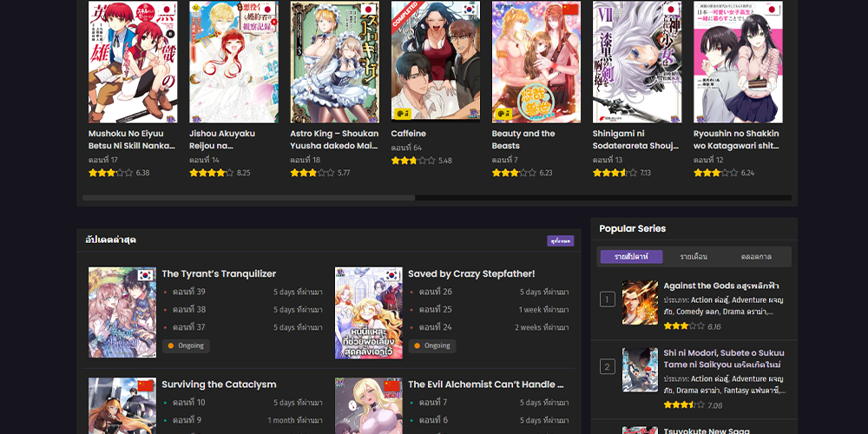Click Against the Gods small cover thumbnail
Image resolution: width=868 pixels, height=434 pixels.
click(x=640, y=302)
